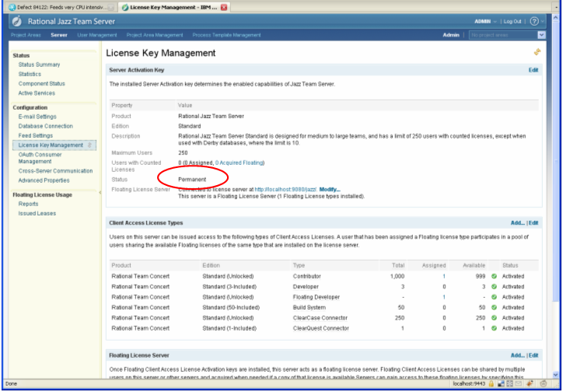
Task: Click Modify for Floating License Server
Action: pos(330,190)
